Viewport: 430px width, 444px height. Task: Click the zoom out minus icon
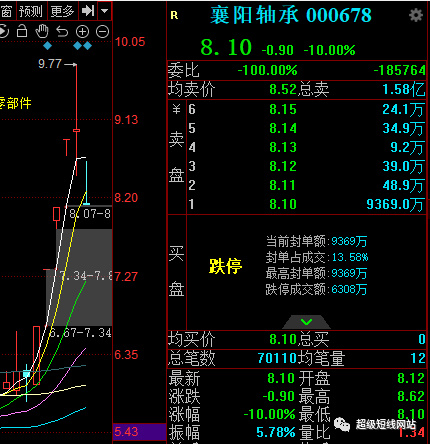pyautogui.click(x=102, y=32)
